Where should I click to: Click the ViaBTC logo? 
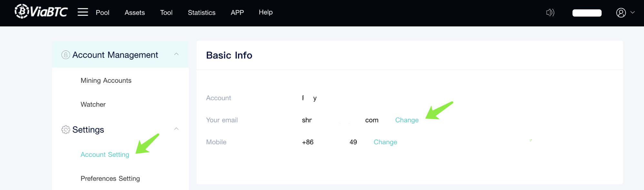(x=41, y=12)
